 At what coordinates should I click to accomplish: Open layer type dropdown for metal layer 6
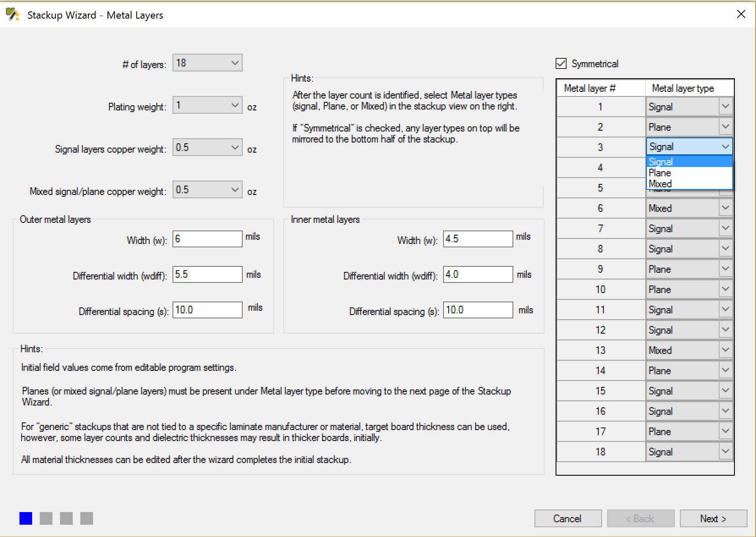(x=725, y=208)
